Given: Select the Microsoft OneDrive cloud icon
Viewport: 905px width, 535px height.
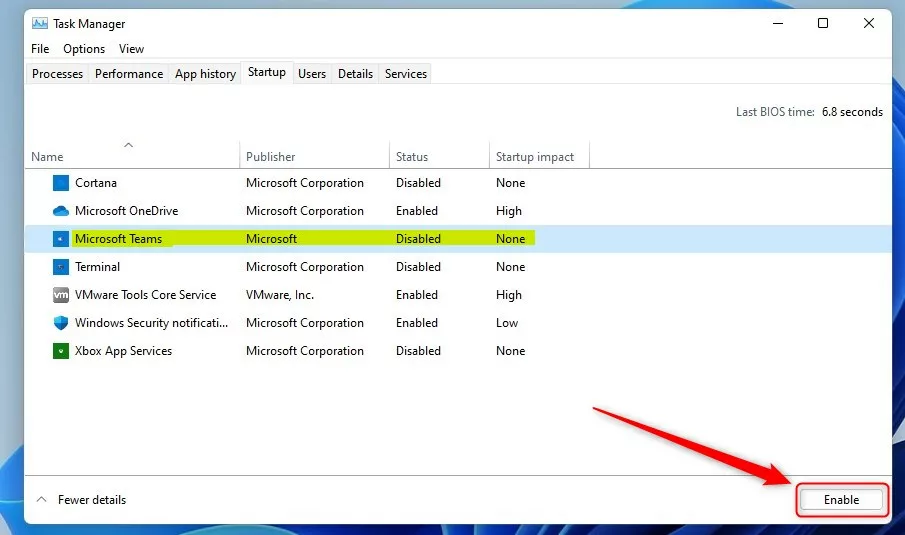Looking at the screenshot, I should [61, 211].
